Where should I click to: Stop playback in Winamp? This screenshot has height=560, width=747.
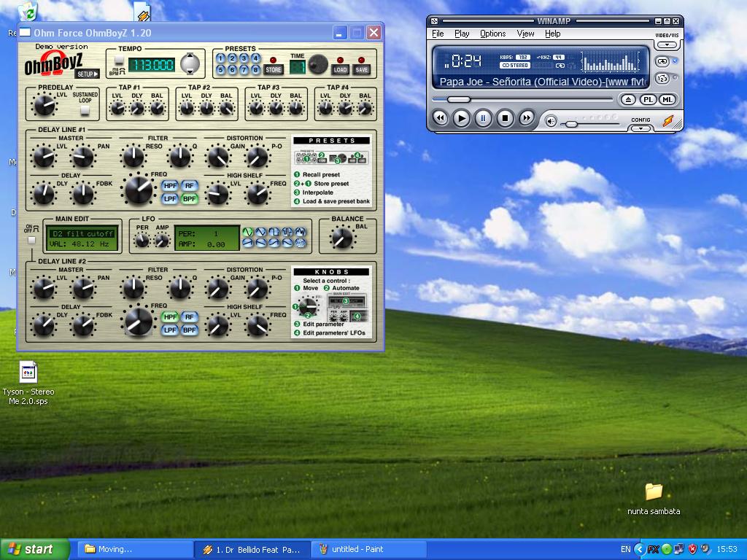[505, 117]
